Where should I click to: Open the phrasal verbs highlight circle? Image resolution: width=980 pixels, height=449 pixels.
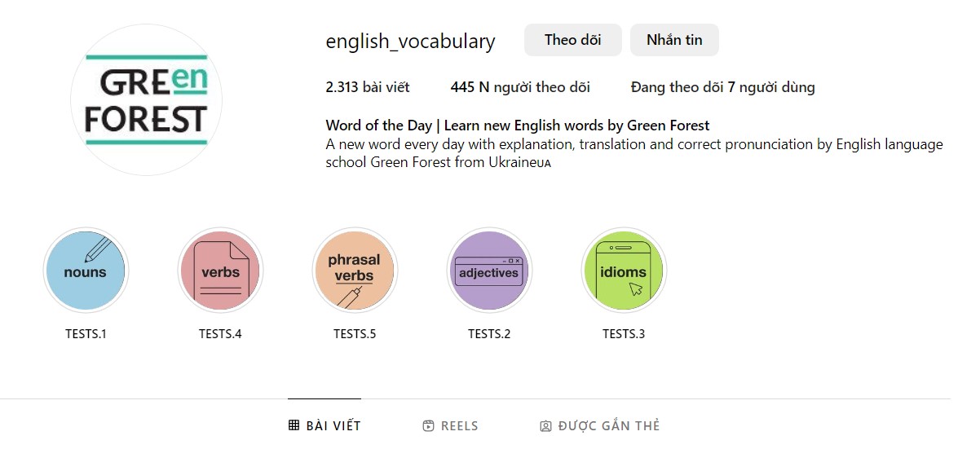[x=355, y=271]
